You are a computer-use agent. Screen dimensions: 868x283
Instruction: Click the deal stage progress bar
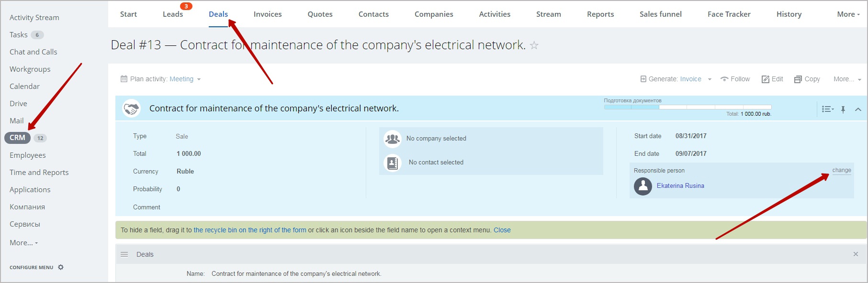point(688,107)
